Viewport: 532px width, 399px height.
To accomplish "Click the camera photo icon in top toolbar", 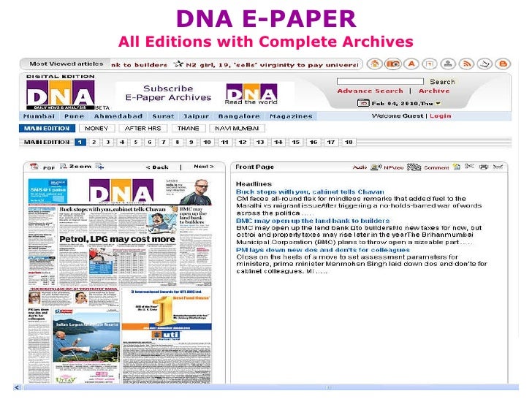I will (x=393, y=64).
